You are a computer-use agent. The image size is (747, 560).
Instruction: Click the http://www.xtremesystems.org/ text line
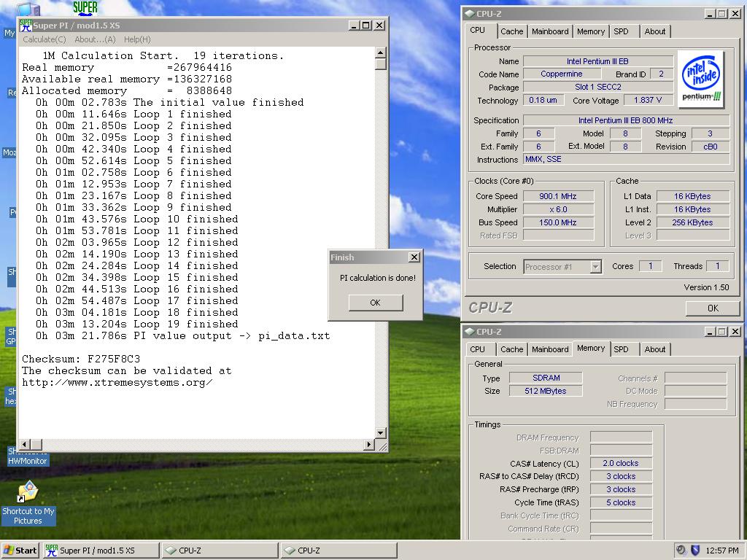(x=117, y=382)
